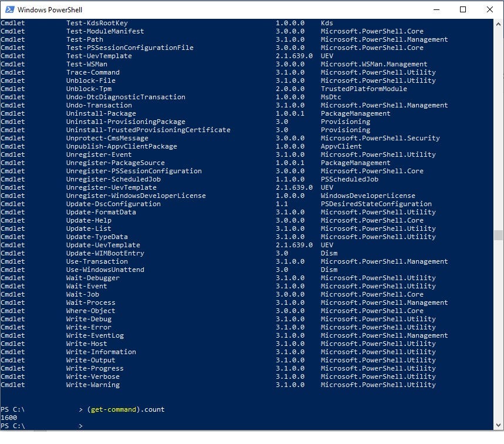The image size is (504, 444).
Task: Click the vertical scrollbar thumb
Action: [x=498, y=235]
